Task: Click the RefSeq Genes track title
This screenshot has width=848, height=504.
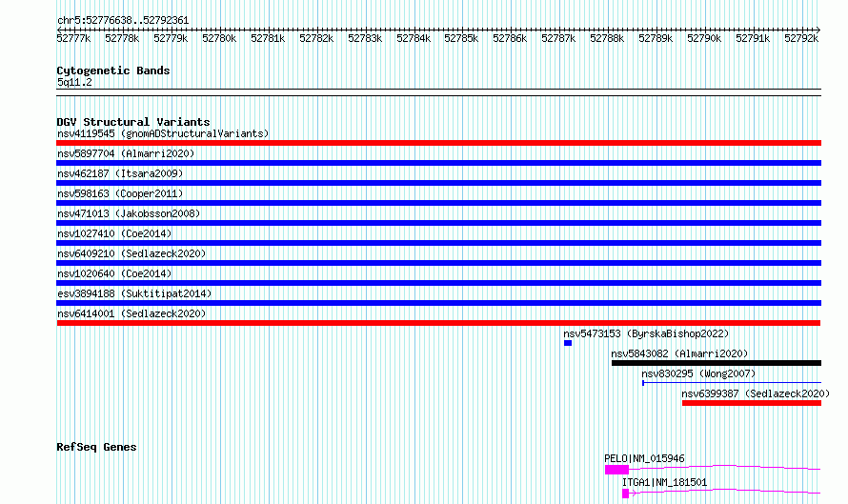Action: [96, 447]
